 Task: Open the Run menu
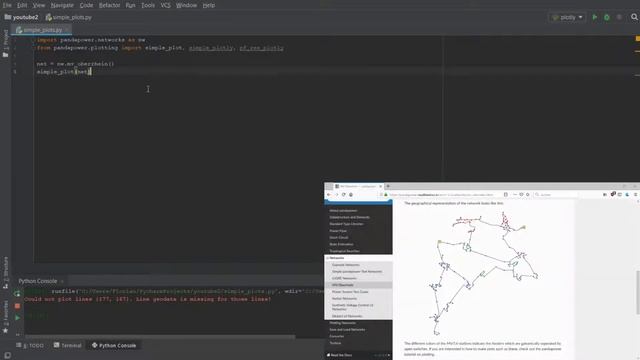[130, 5]
